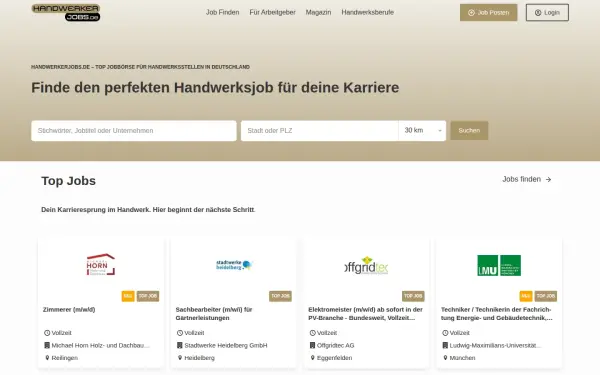Click the arrow icon next to Jobs finden
600x375 pixels.
tap(548, 179)
